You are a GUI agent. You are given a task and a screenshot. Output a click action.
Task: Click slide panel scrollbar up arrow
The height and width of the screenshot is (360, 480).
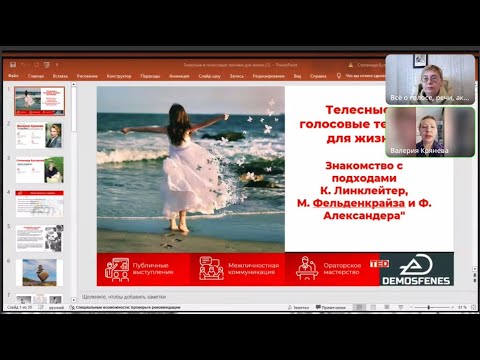coord(74,85)
